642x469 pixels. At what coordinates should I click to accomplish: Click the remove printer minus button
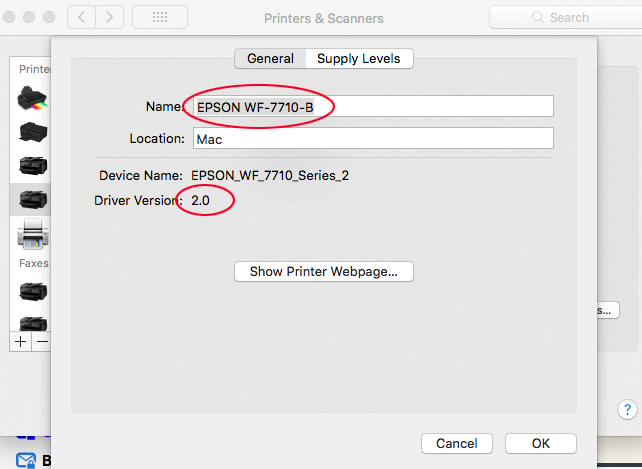(x=42, y=341)
